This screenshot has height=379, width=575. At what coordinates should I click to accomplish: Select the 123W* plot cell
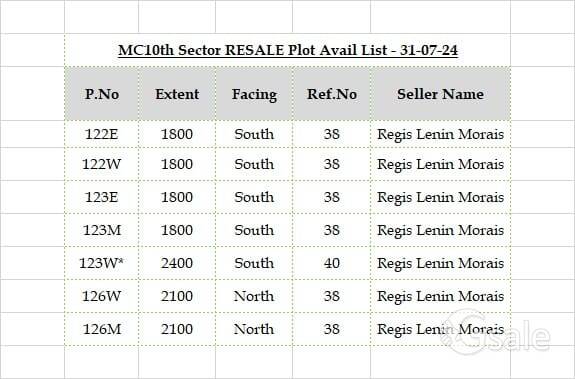(102, 263)
